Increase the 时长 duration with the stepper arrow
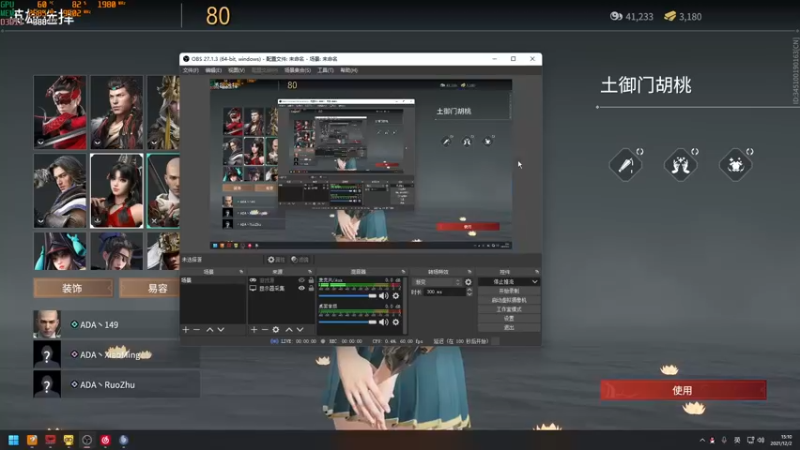The width and height of the screenshot is (800, 450). click(469, 290)
